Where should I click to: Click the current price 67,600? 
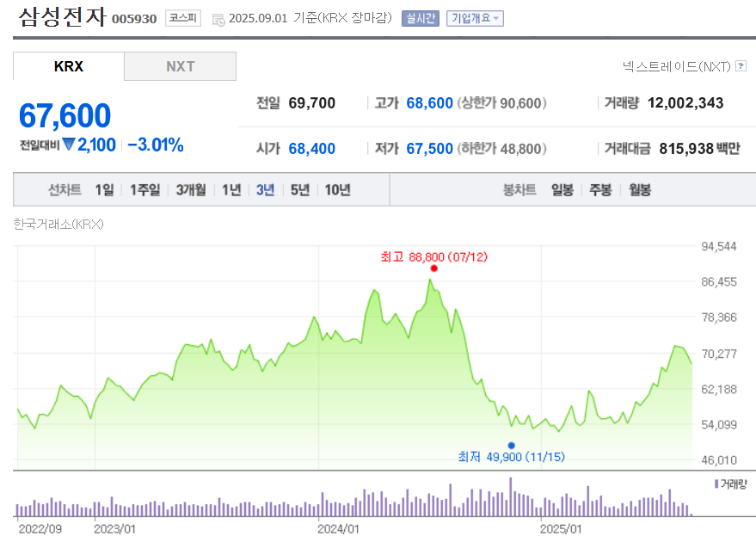tap(65, 116)
